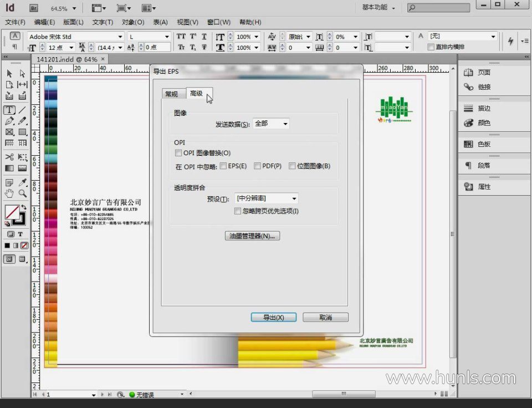
Task: Open Adobe Bridge with Br icon
Action: point(34,8)
